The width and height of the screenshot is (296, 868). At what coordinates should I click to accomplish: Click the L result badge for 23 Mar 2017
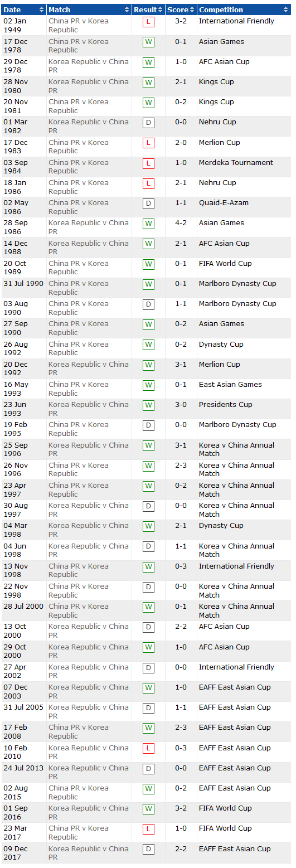(148, 830)
